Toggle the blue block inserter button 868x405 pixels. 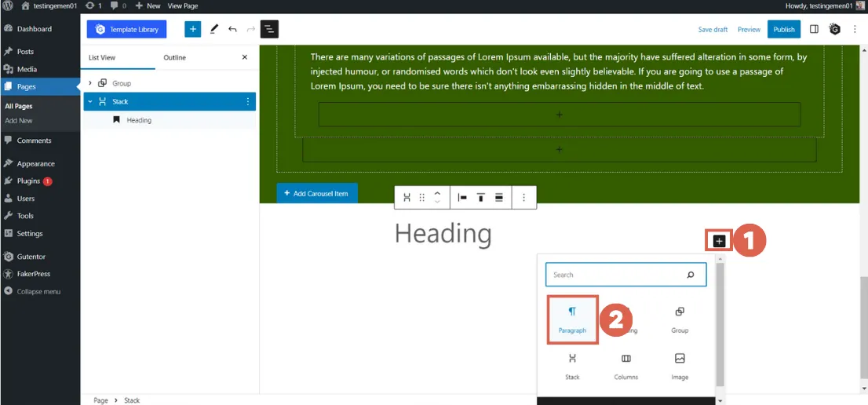tap(192, 29)
